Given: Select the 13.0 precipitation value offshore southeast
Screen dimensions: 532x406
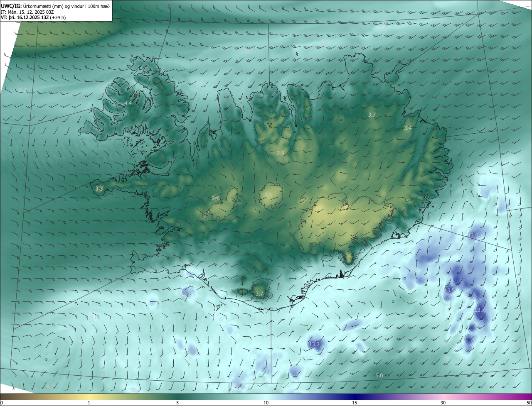Looking at the screenshot, I should [473, 236].
